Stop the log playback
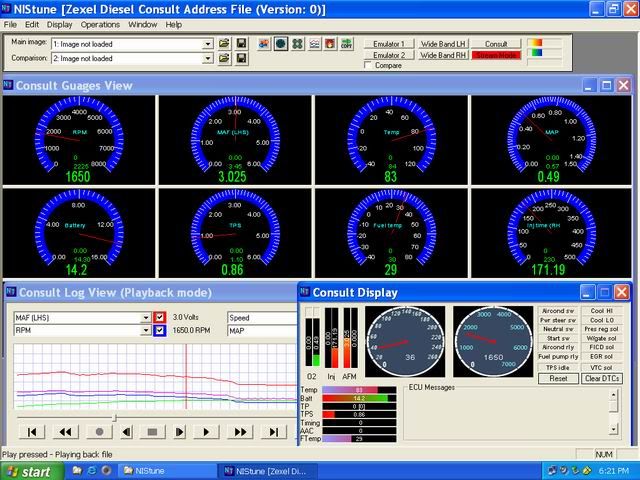 152,431
